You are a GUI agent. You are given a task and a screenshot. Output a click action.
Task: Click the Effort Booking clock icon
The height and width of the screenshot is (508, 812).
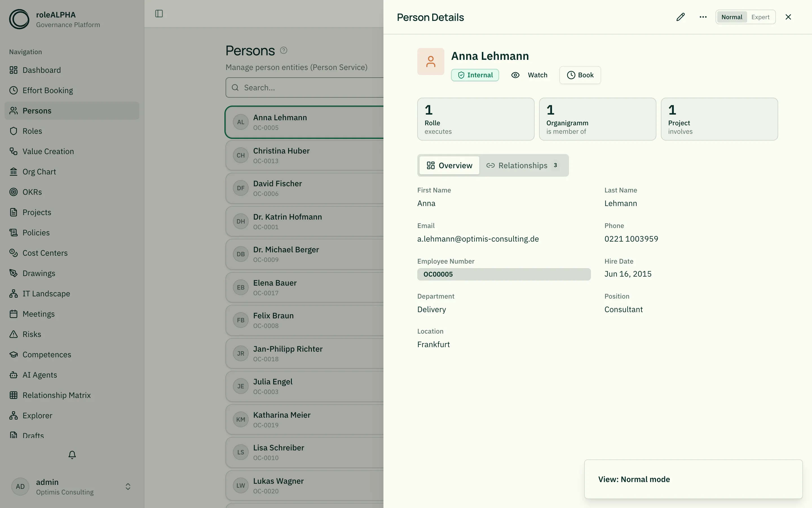(14, 90)
